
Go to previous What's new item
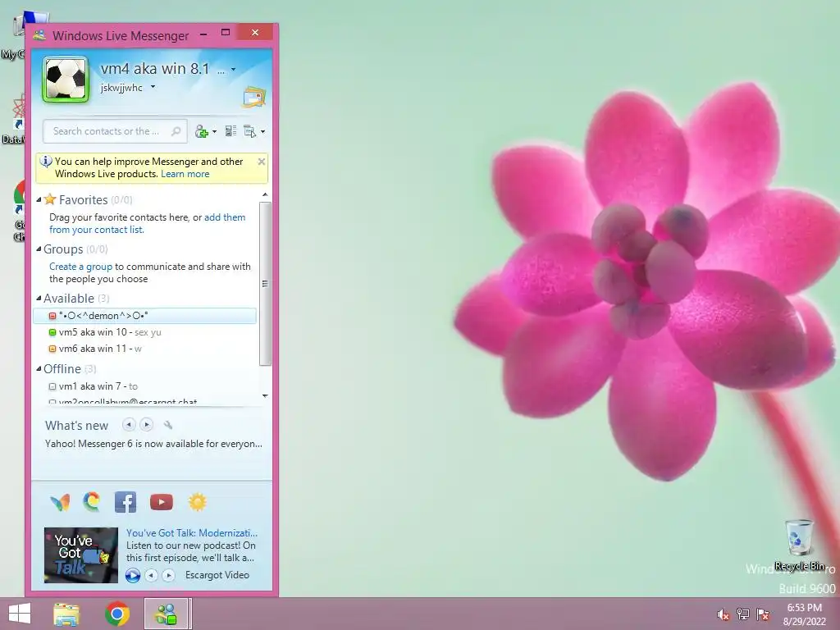(x=129, y=425)
